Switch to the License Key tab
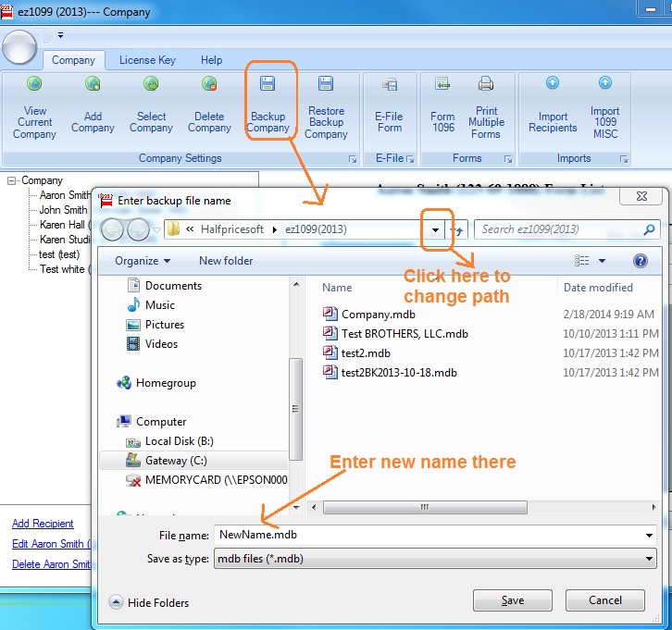The image size is (672, 630). (147, 60)
